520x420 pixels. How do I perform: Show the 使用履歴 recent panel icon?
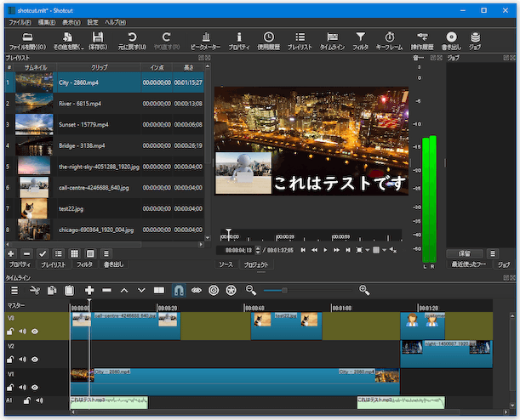pyautogui.click(x=269, y=41)
